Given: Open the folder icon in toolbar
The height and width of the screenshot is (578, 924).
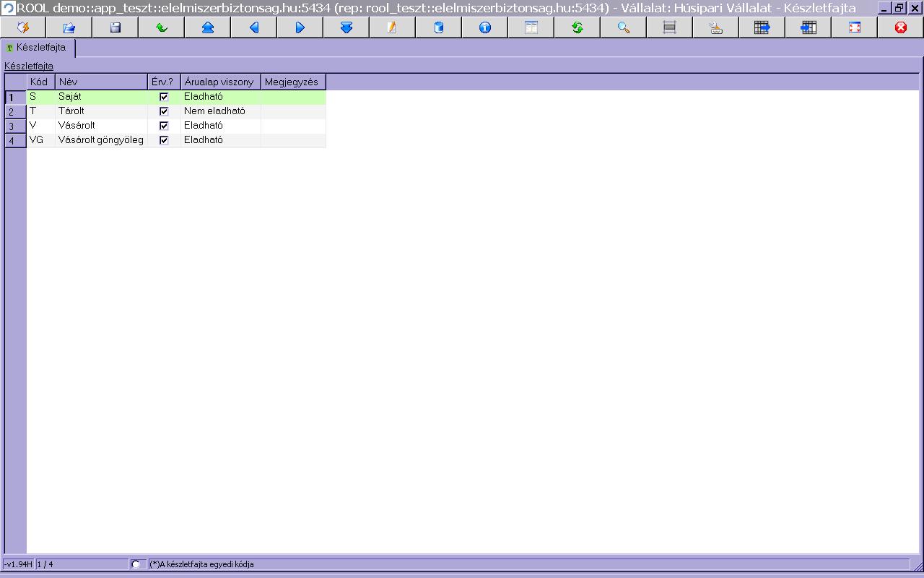Looking at the screenshot, I should point(69,27).
